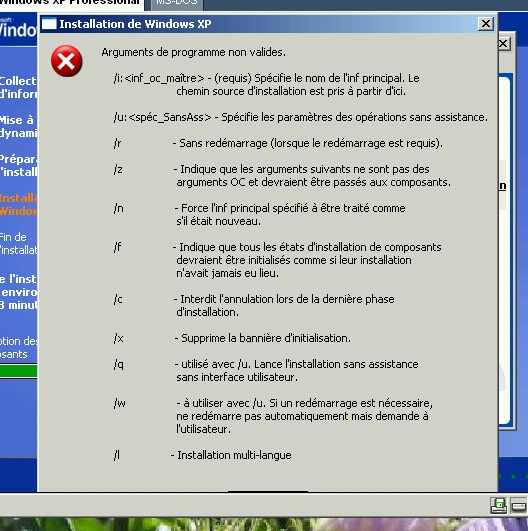Click the /x Supprime la bannière line

232,338
